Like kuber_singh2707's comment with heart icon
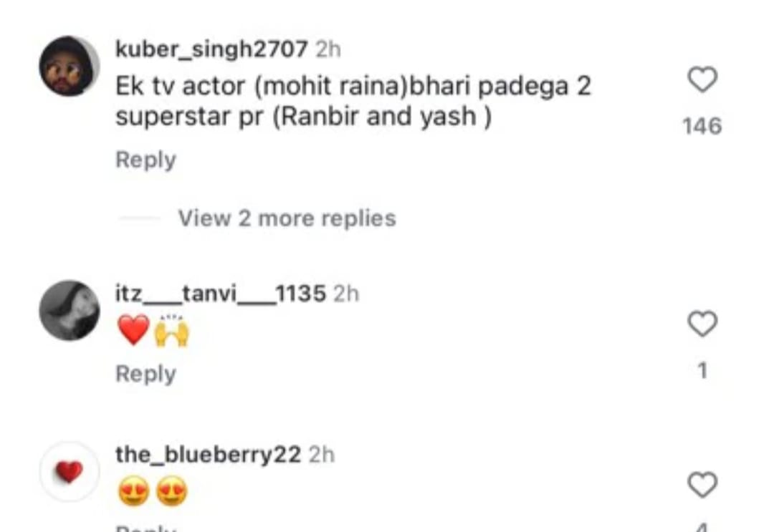This screenshot has height=532, width=774. (702, 79)
